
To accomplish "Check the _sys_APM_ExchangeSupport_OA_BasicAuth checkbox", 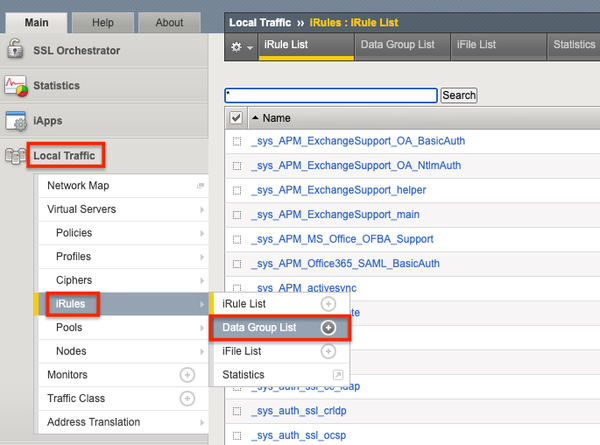I will coord(237,142).
